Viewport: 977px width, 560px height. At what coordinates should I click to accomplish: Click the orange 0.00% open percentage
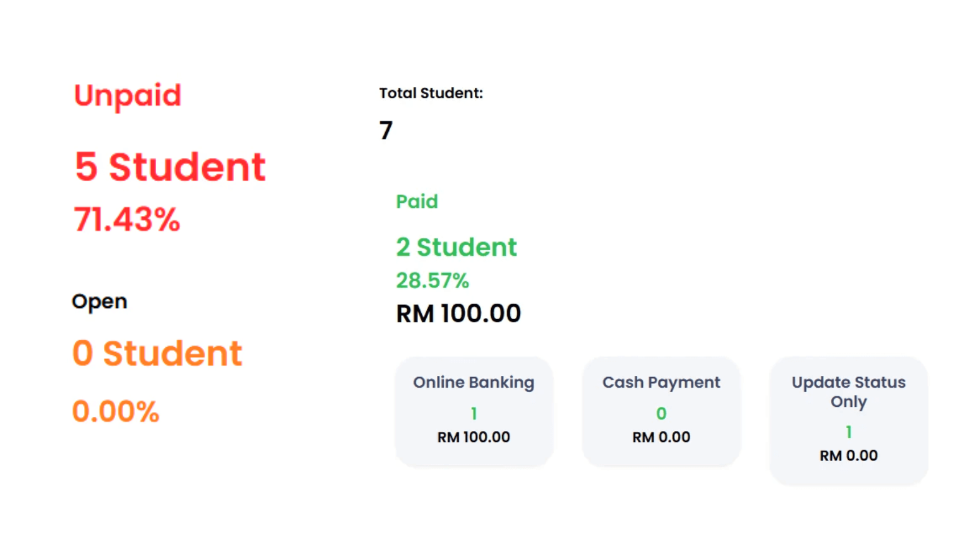[x=116, y=411]
